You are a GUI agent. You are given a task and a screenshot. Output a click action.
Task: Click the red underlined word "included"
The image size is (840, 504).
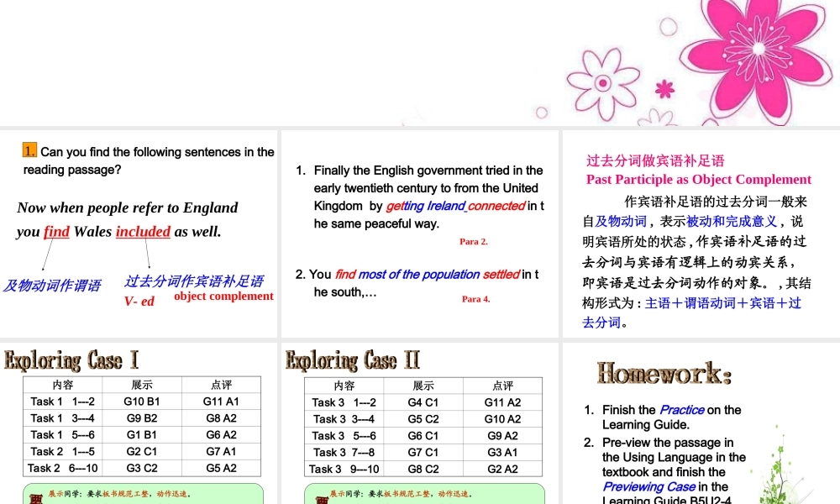pyautogui.click(x=143, y=231)
